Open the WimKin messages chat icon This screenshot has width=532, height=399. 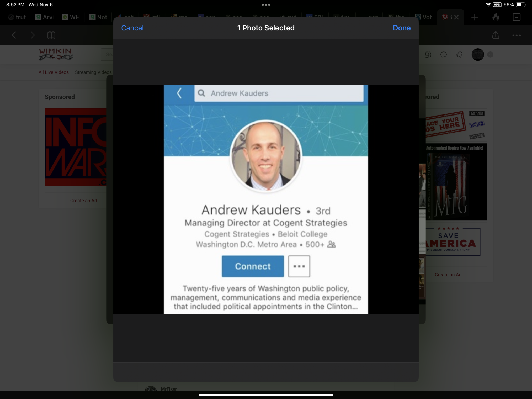click(443, 55)
